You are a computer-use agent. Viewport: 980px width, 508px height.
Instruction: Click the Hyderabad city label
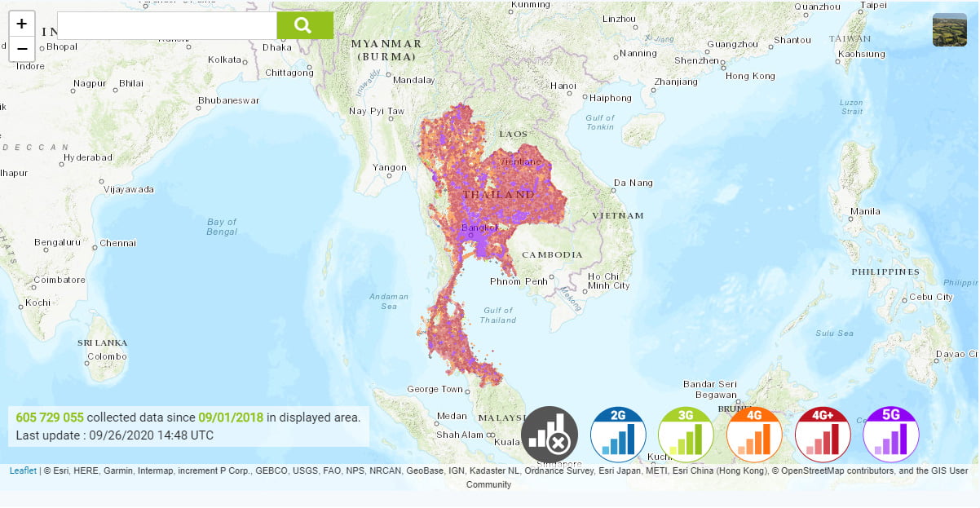pyautogui.click(x=87, y=157)
